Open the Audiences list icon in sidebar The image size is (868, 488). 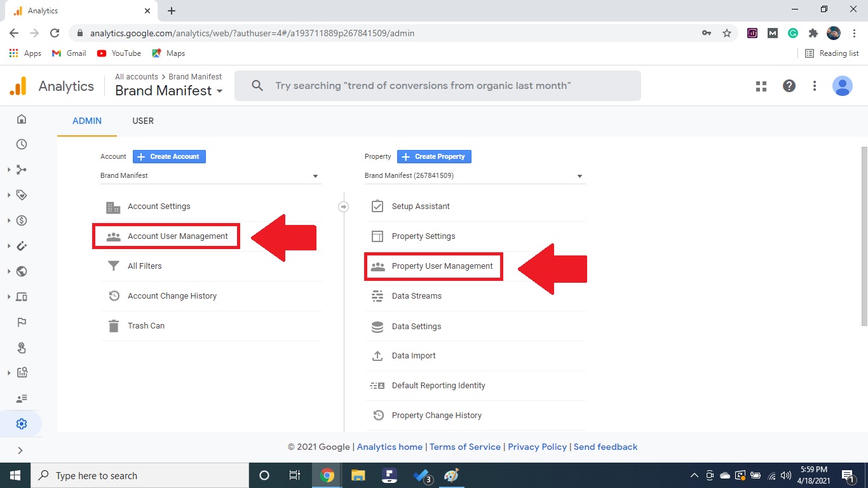click(22, 398)
